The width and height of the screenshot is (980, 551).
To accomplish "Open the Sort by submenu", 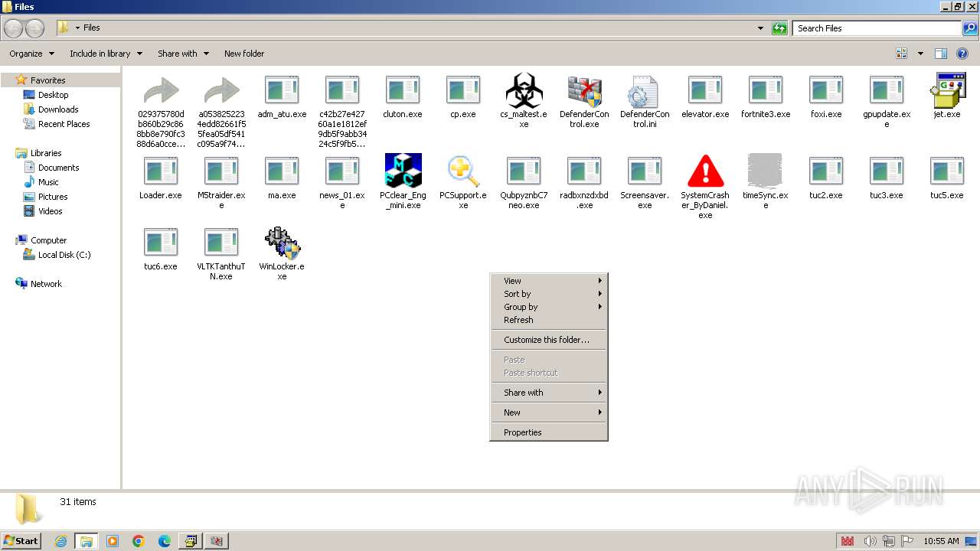I will 549,294.
